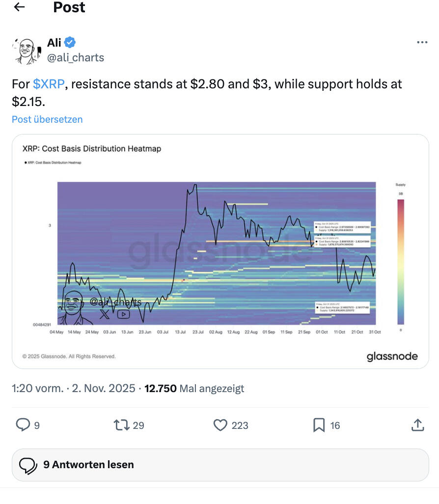Viewport: 439px width, 504px height.
Task: Open the three-dot more options menu
Action: 422,43
